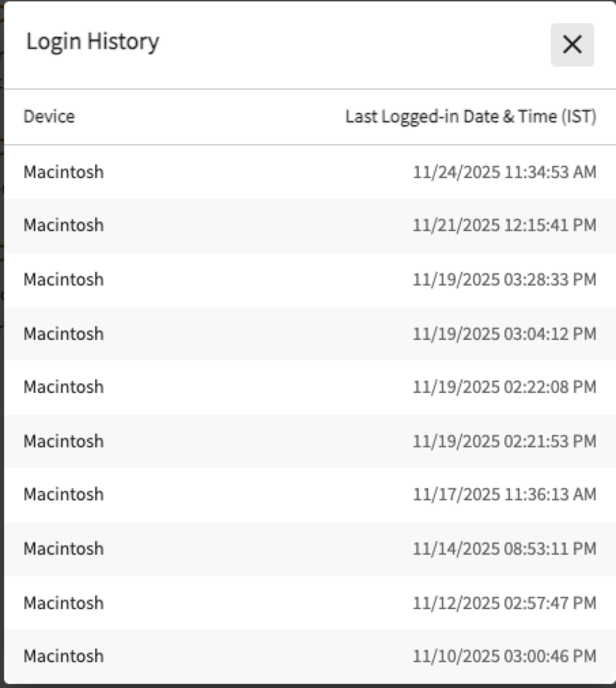Screen dimensions: 616x688
Task: Click the 11/19/2025 03:04:12 PM timestamp
Action: [x=504, y=334]
